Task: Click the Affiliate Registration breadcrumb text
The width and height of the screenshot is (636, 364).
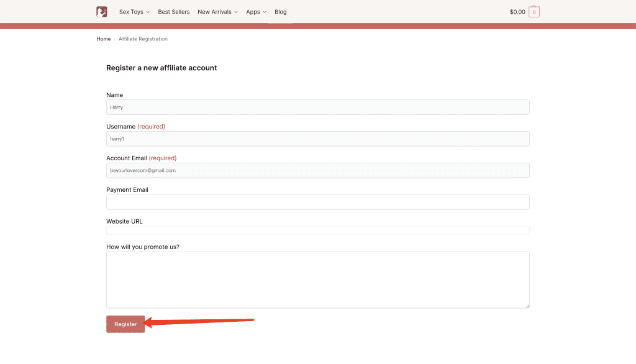Action: pos(143,39)
